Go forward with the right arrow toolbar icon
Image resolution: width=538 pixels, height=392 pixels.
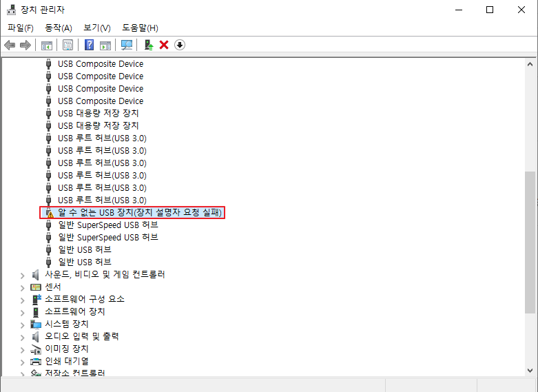coord(25,45)
